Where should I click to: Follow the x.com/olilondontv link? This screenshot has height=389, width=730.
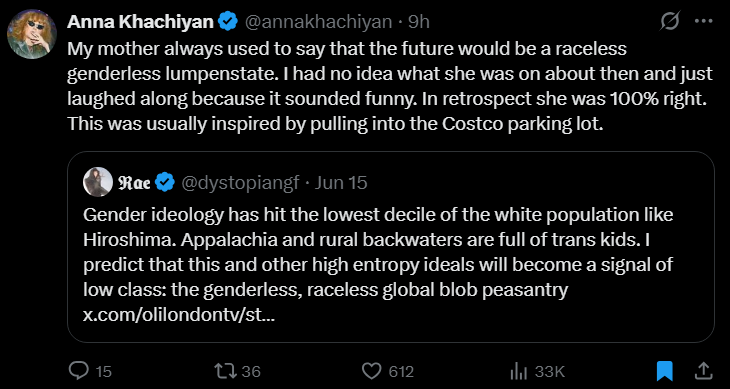(x=179, y=315)
